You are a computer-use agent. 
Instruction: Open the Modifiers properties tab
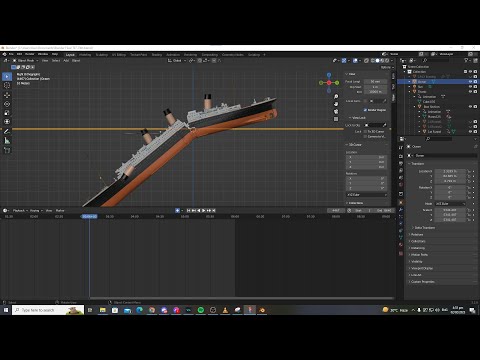401,209
